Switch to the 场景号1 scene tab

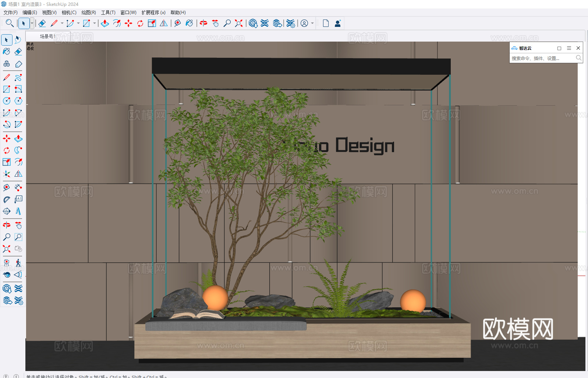point(47,36)
